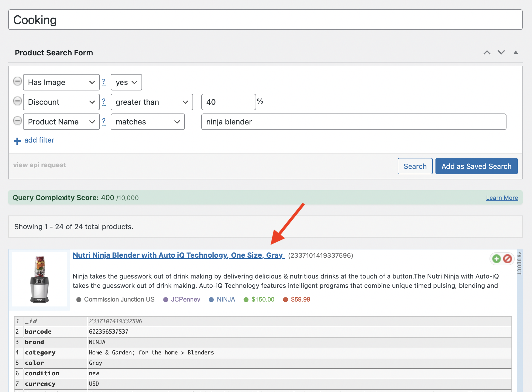Open the matches operator dropdown
Image resolution: width=532 pixels, height=392 pixels.
(148, 122)
